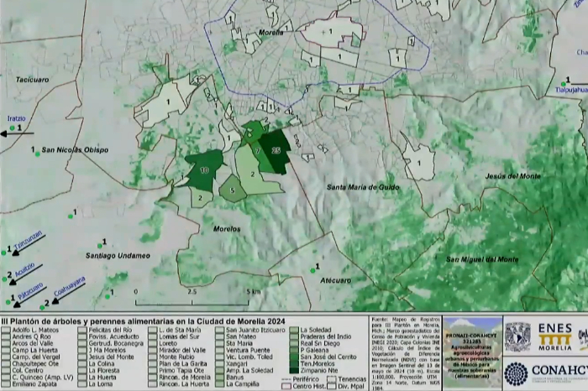Viewport: 588px width, 391px height.
Task: Select the dark green zone labeled 25
Action: tap(275, 150)
